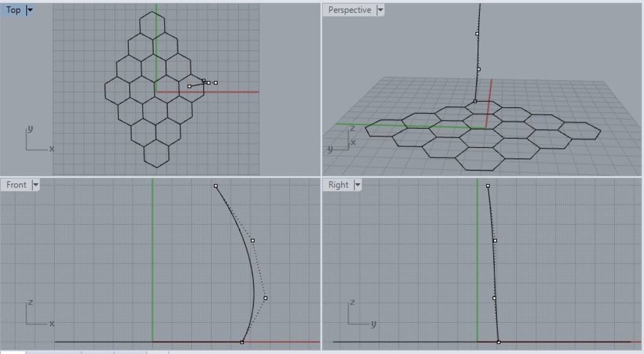The image size is (644, 354).
Task: Click the world axes icon in Right viewport
Action: (362, 314)
